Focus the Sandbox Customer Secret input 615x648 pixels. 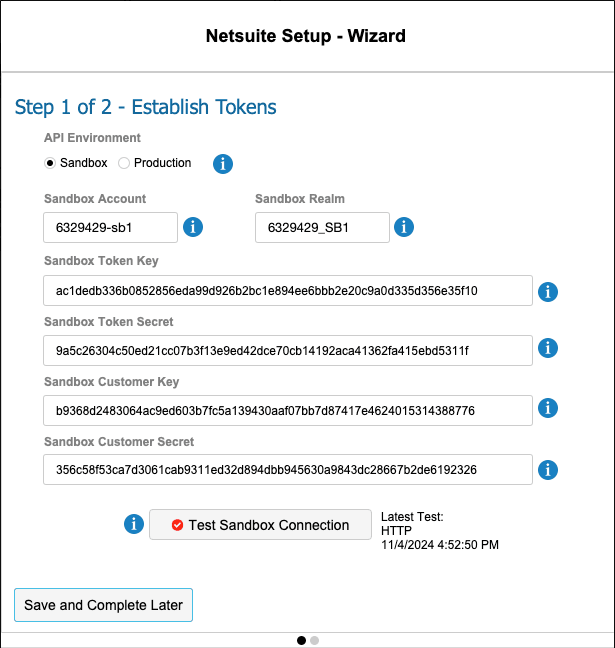287,470
